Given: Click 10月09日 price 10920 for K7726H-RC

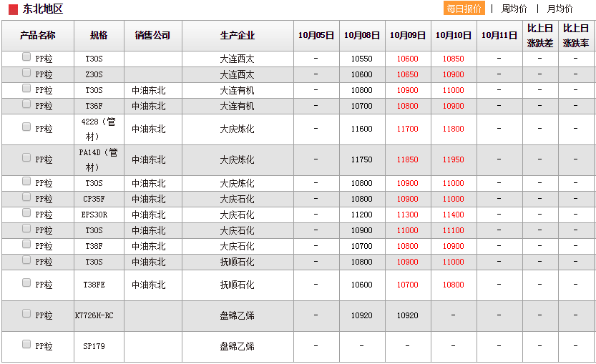Looking at the screenshot, I should coord(408,316).
